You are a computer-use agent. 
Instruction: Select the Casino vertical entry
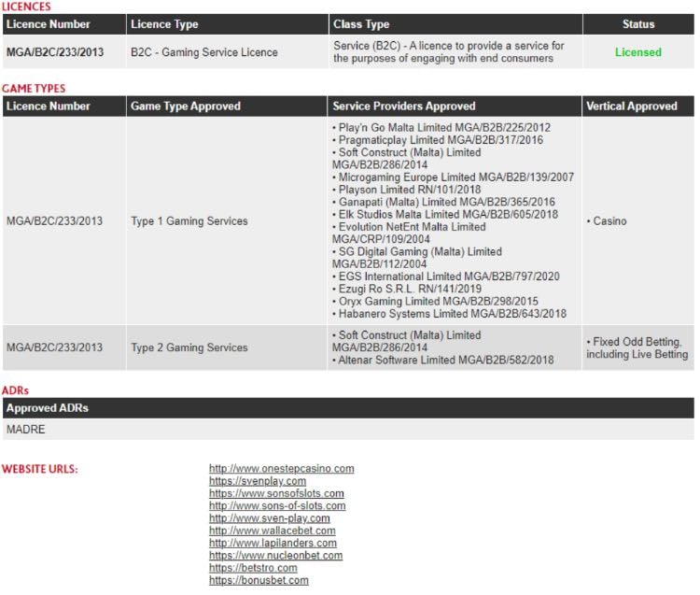[607, 221]
